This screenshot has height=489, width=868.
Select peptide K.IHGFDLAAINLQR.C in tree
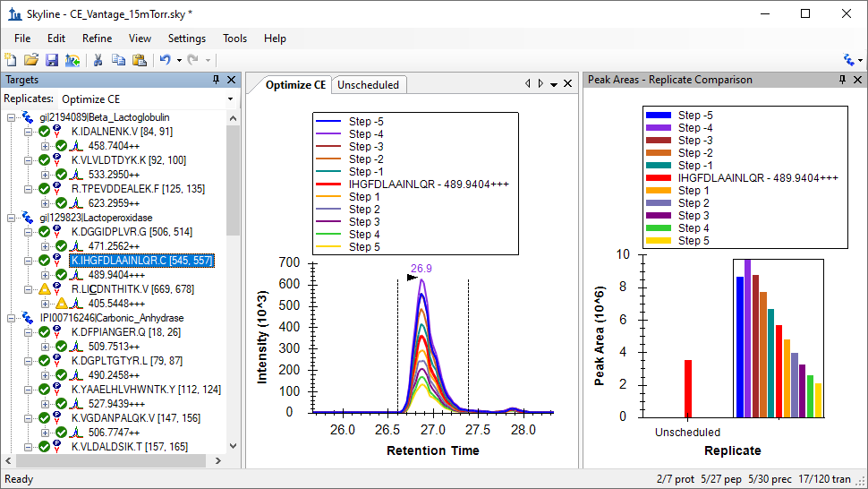coord(141,261)
